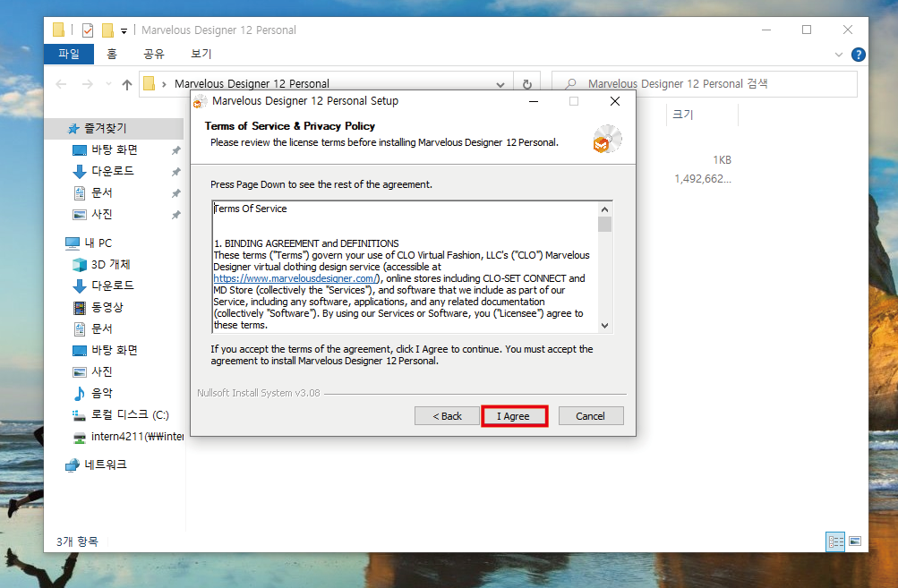Click the Explorer forward navigation arrow
The height and width of the screenshot is (588, 898).
(87, 84)
